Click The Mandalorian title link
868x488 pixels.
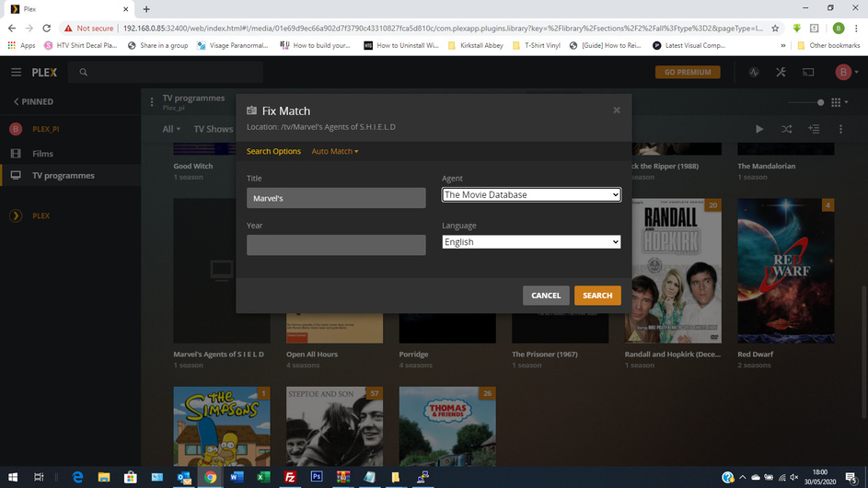click(x=766, y=166)
